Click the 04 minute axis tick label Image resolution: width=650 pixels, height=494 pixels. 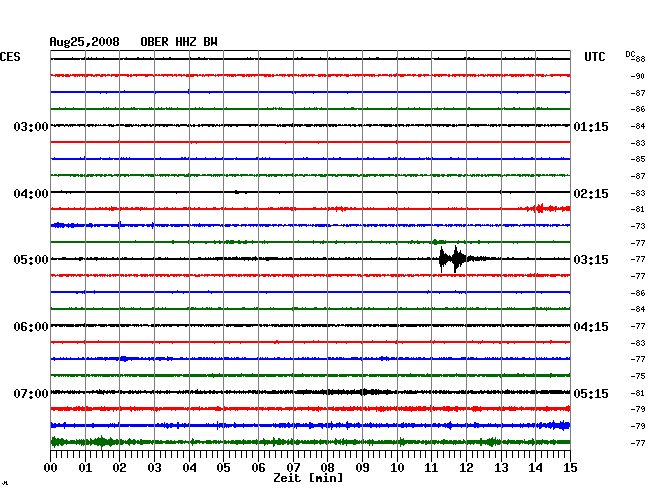pos(189,468)
